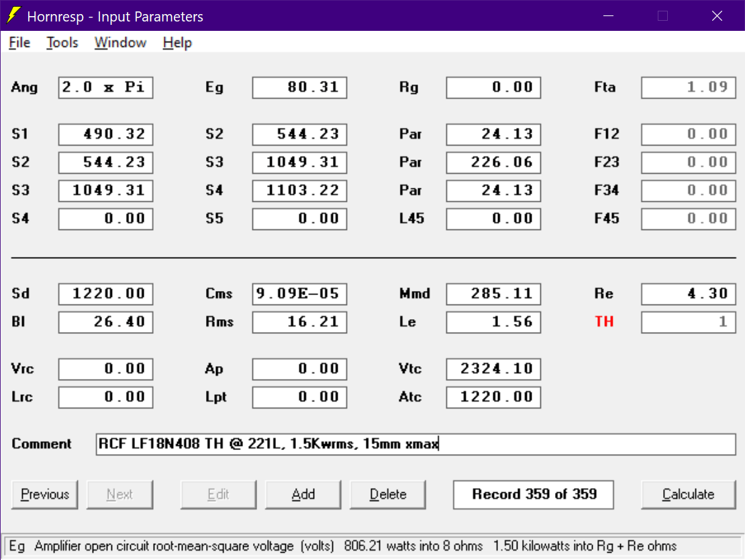Image resolution: width=745 pixels, height=560 pixels.
Task: Click the TH field showing 1
Action: (x=689, y=322)
